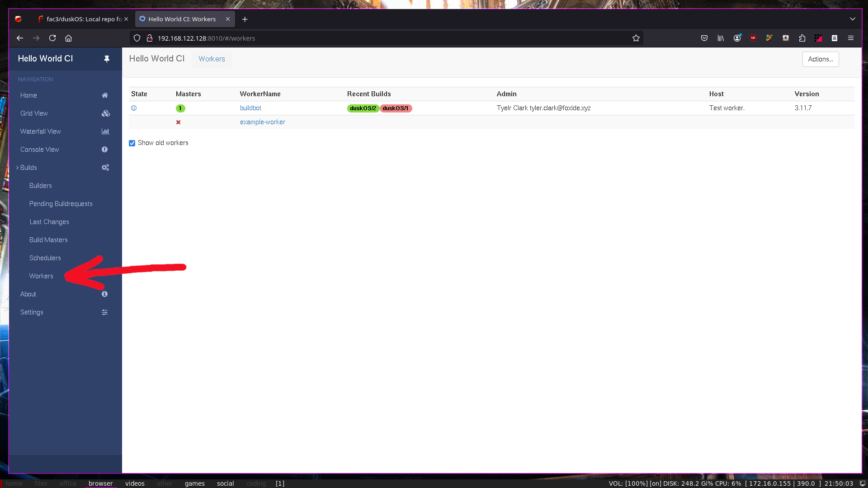Open the duskOS/1 recent build badge
This screenshot has width=868, height=488.
click(x=396, y=108)
